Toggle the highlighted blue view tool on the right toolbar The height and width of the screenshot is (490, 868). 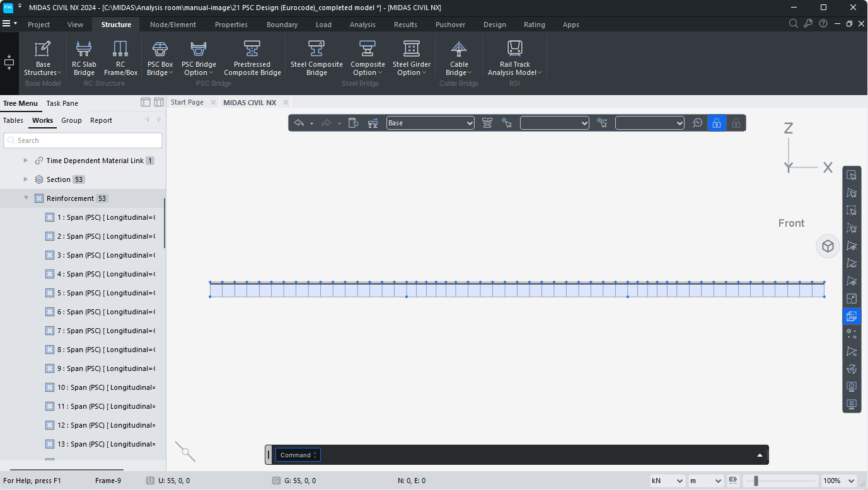click(852, 316)
